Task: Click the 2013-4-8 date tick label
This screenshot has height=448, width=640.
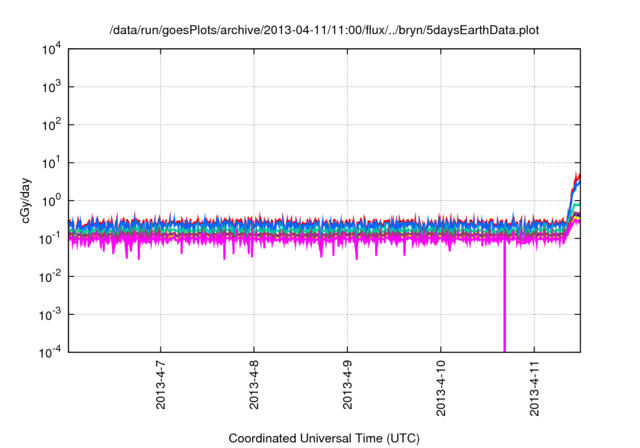Action: [254, 384]
